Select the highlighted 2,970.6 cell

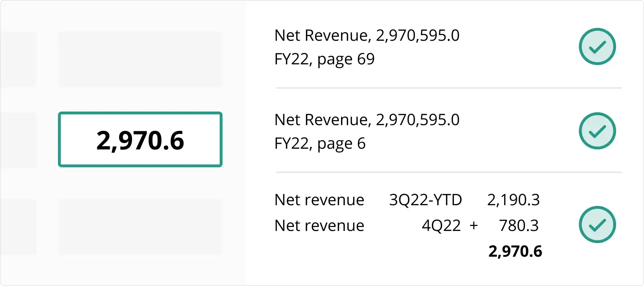140,139
